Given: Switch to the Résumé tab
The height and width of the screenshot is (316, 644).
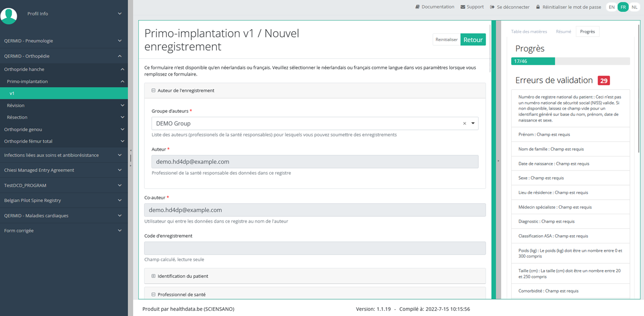Looking at the screenshot, I should point(563,32).
